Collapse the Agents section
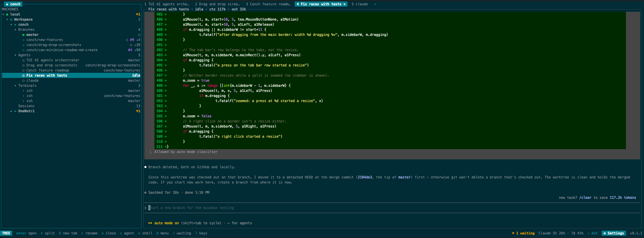 pos(15,55)
